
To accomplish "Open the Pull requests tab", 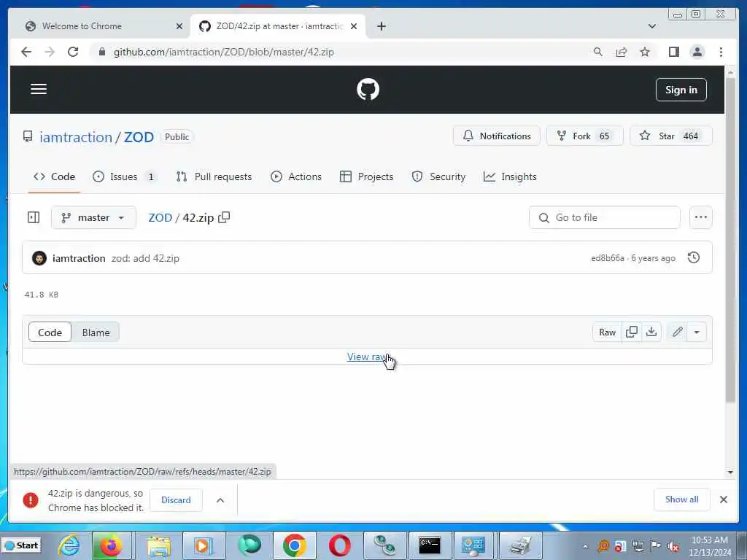I will [x=214, y=176].
